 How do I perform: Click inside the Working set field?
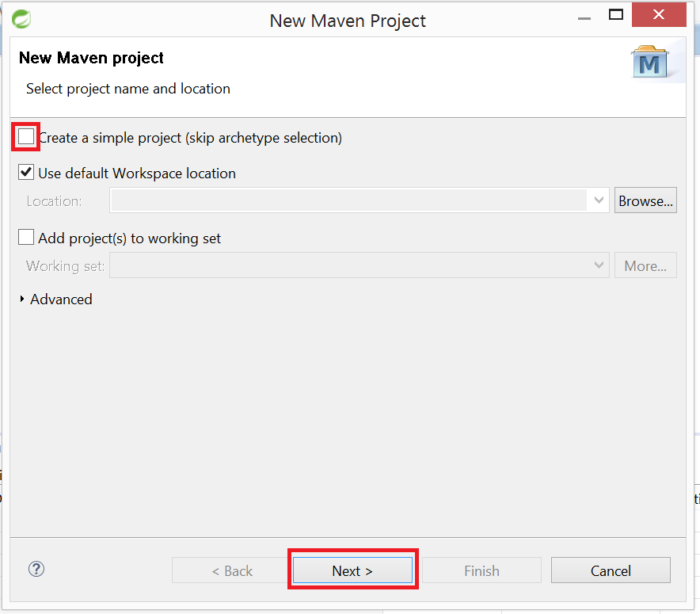point(348,266)
